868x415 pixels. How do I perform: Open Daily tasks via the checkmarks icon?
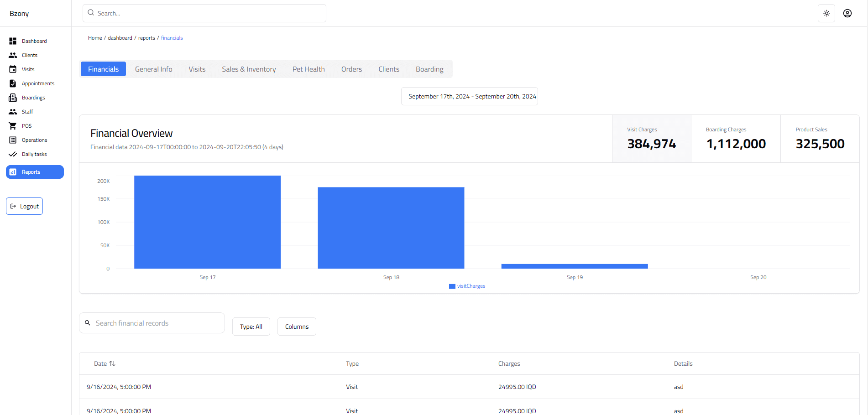13,154
